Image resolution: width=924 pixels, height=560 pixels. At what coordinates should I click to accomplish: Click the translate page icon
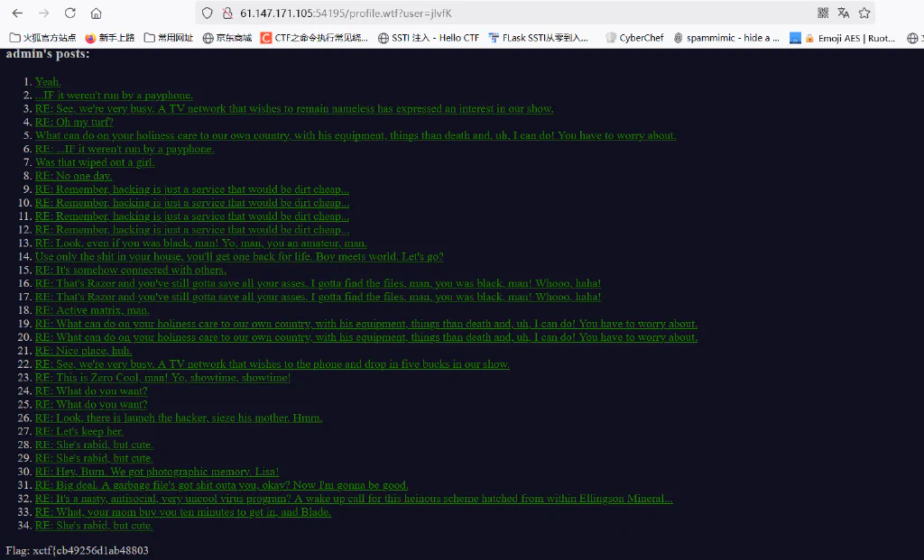click(844, 13)
